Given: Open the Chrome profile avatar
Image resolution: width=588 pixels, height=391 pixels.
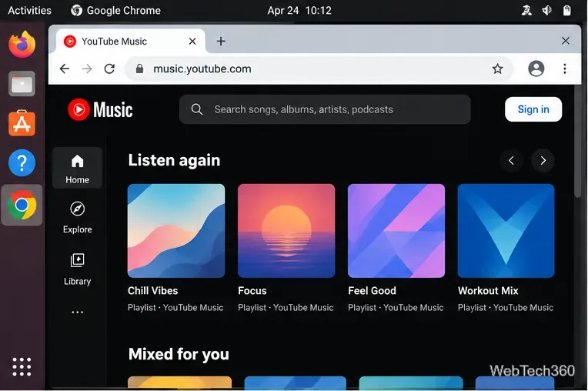Looking at the screenshot, I should click(x=536, y=69).
